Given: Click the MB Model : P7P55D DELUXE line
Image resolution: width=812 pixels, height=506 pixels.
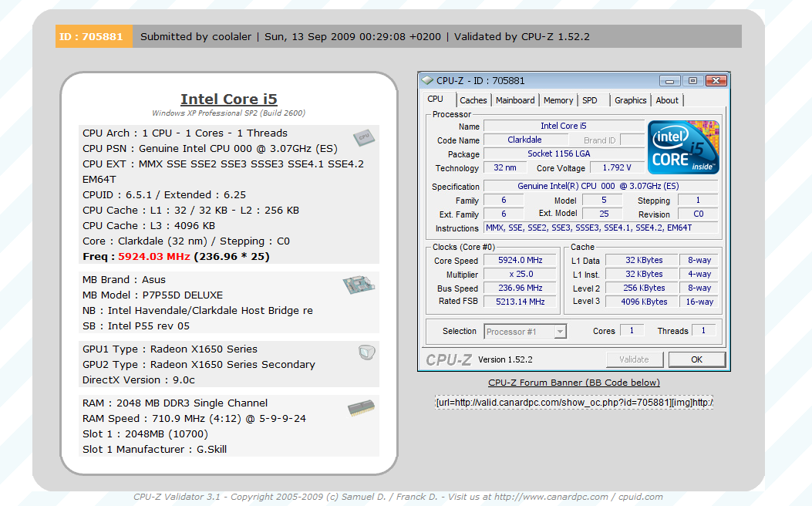Looking at the screenshot, I should point(153,295).
